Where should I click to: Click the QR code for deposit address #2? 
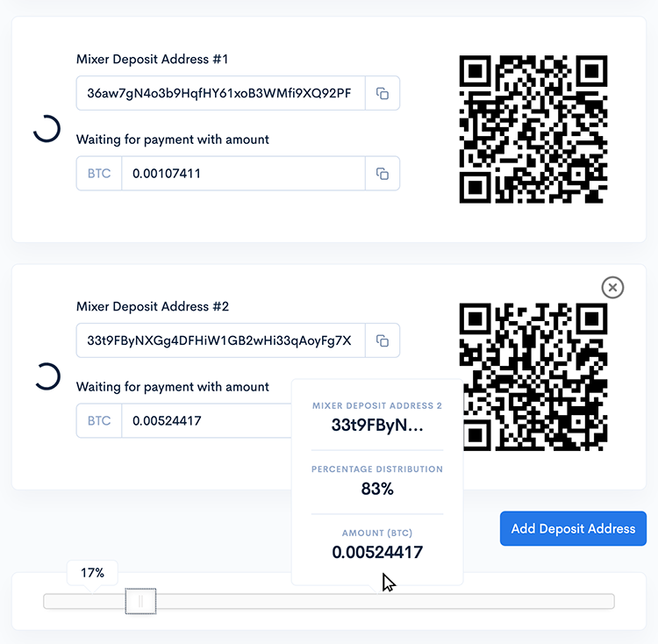tap(533, 376)
